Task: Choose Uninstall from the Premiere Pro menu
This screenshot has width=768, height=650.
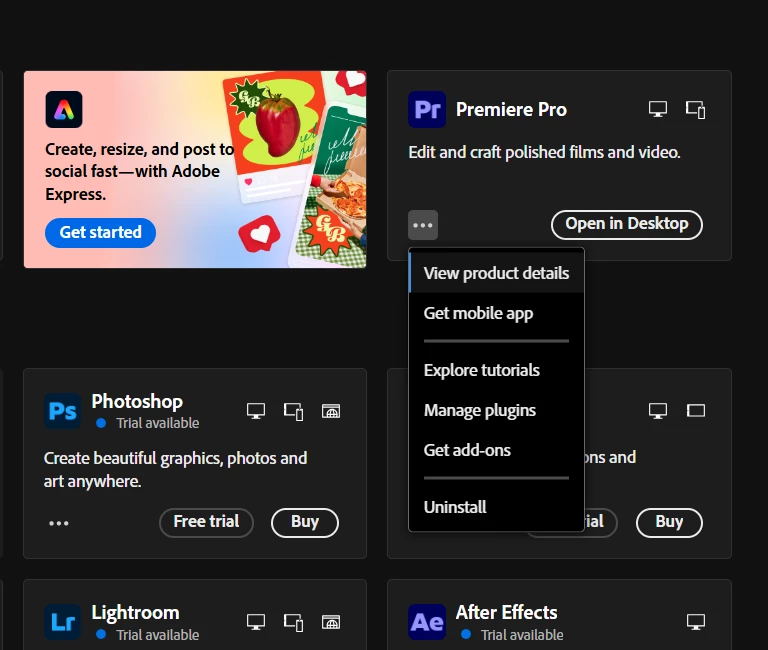Action: click(x=496, y=507)
